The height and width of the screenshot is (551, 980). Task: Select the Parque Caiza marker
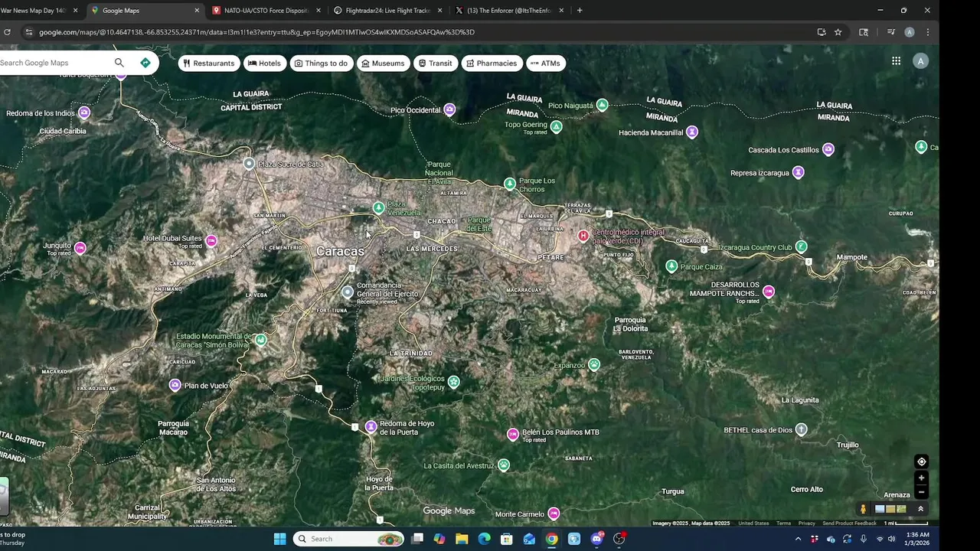pyautogui.click(x=671, y=266)
